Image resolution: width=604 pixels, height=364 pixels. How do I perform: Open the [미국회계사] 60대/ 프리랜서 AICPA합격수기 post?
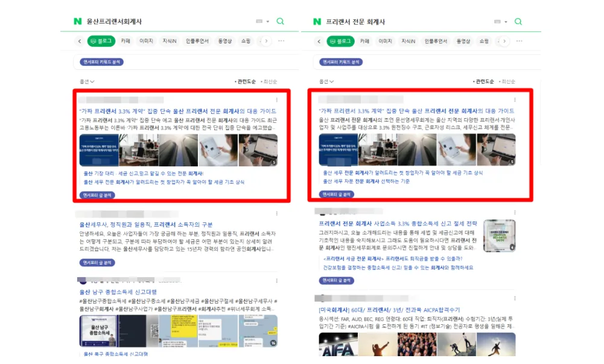[x=389, y=310]
